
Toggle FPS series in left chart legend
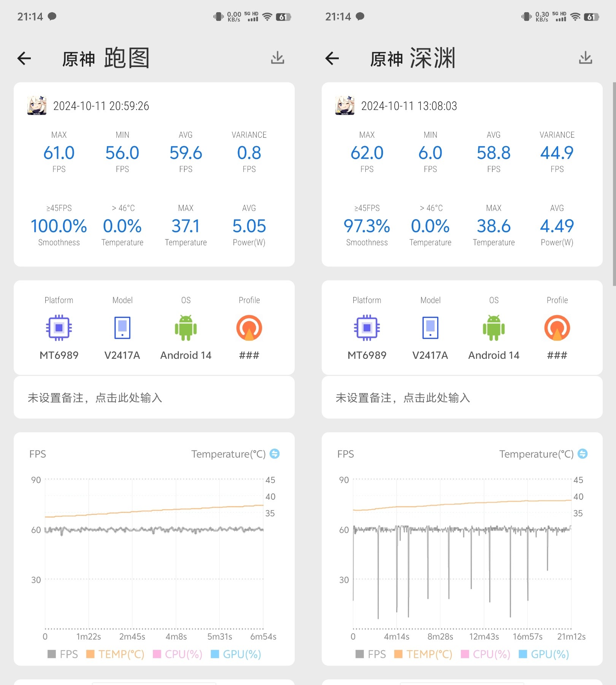pos(63,654)
